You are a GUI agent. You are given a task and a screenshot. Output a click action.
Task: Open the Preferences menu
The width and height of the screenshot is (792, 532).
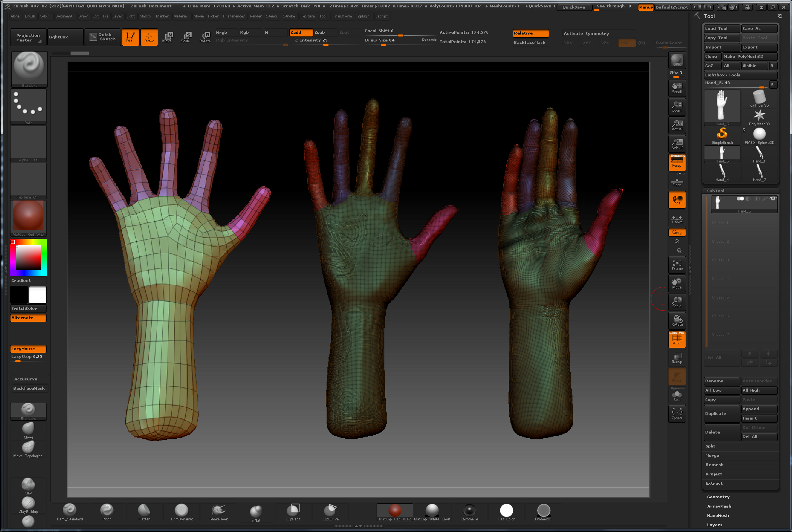[x=233, y=16]
